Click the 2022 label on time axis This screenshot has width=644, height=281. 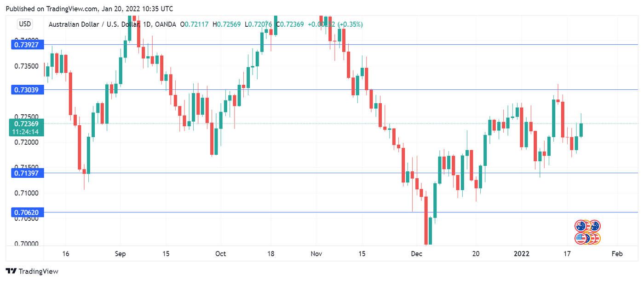tap(522, 254)
